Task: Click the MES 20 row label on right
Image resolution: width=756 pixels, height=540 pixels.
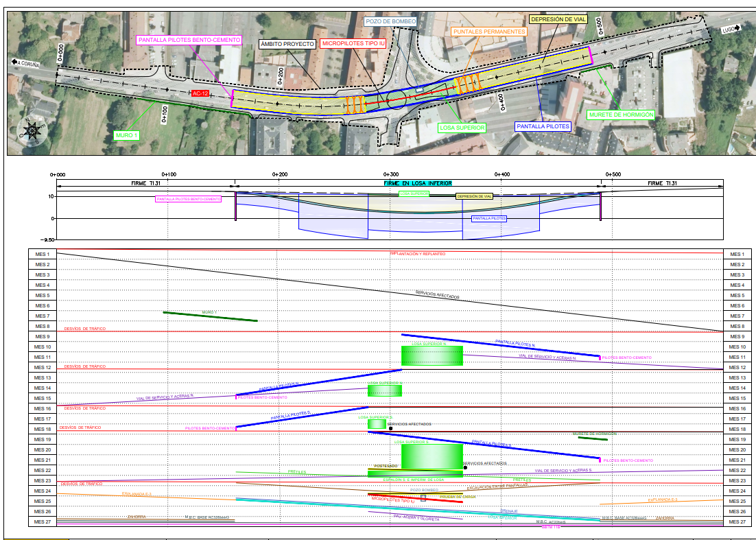Action: [x=737, y=450]
